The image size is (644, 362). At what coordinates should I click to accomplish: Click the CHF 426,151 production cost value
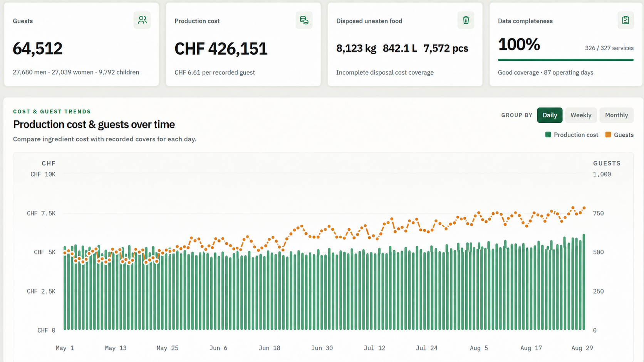[x=221, y=49]
